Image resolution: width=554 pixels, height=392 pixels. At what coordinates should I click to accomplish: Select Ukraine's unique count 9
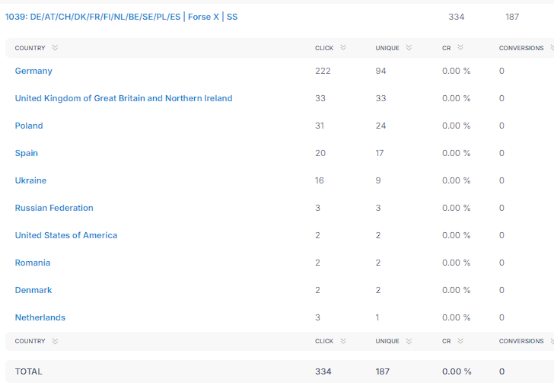(x=378, y=180)
